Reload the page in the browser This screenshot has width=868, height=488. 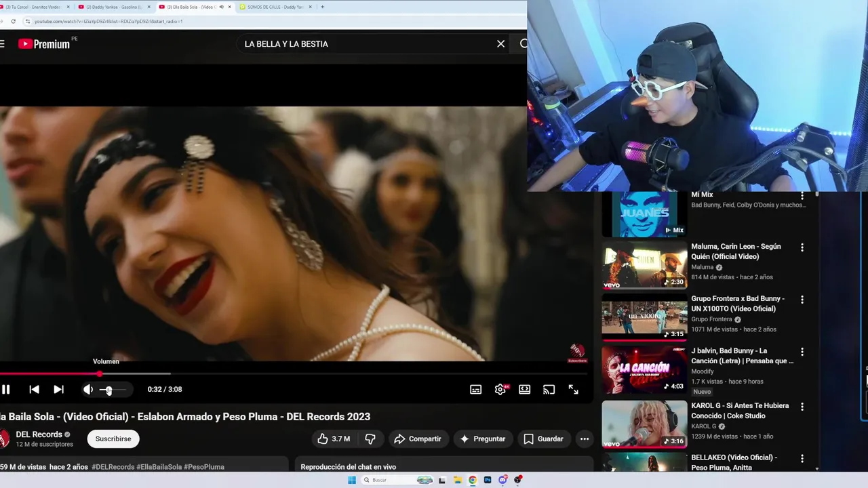pyautogui.click(x=13, y=21)
